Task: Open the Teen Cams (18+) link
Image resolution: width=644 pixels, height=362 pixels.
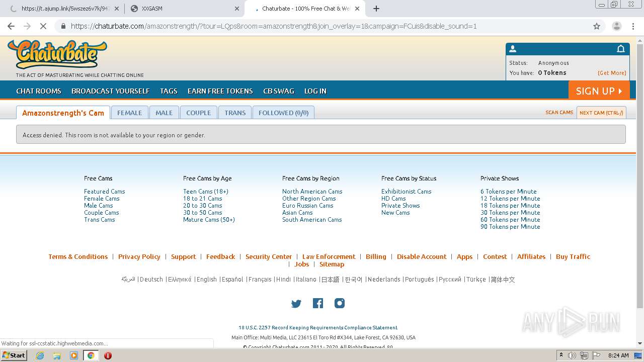Action: pyautogui.click(x=206, y=192)
